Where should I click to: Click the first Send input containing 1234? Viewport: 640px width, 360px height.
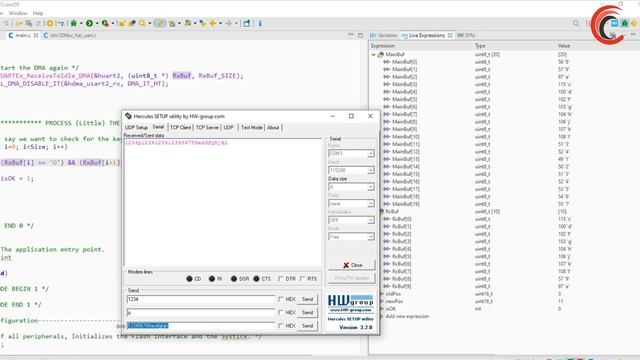(201, 299)
